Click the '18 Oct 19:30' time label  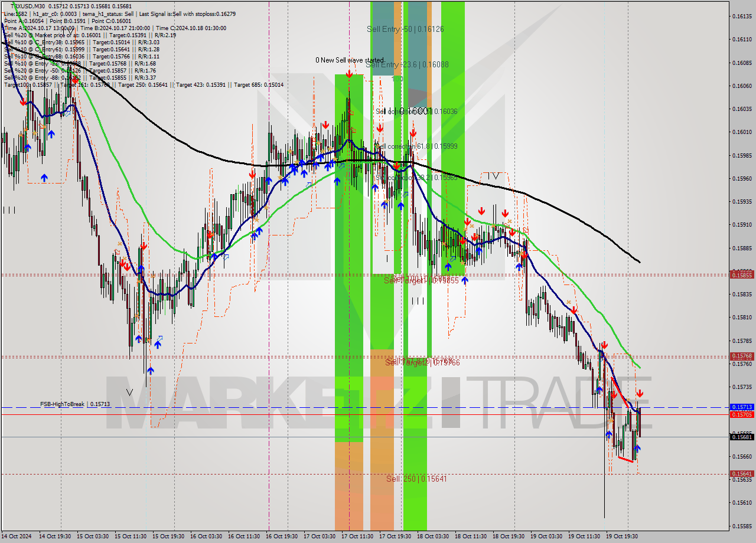[509, 537]
